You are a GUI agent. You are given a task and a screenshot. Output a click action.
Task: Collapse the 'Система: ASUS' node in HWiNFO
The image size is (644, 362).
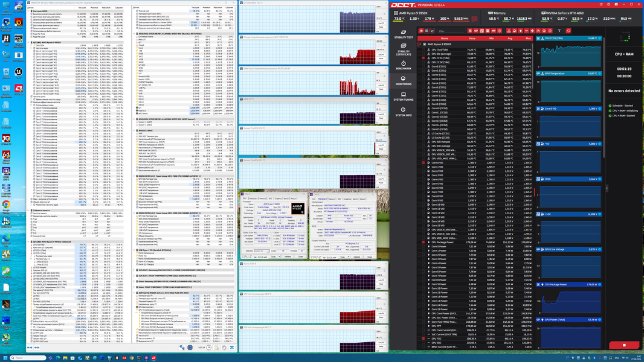(28, 11)
